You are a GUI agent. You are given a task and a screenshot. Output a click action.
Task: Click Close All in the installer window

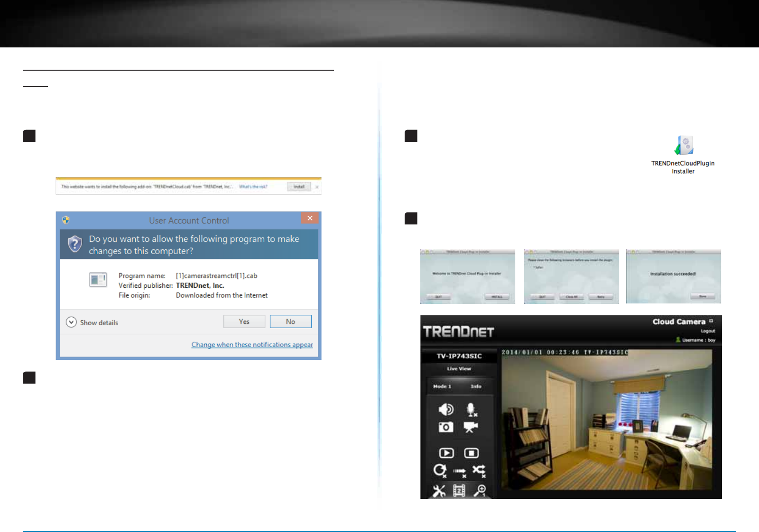coord(572,297)
